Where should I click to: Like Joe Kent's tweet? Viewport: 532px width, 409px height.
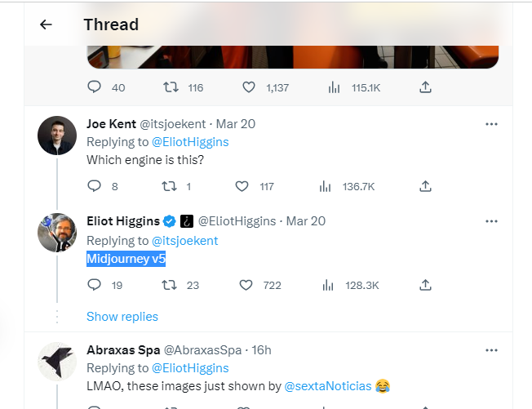[242, 186]
